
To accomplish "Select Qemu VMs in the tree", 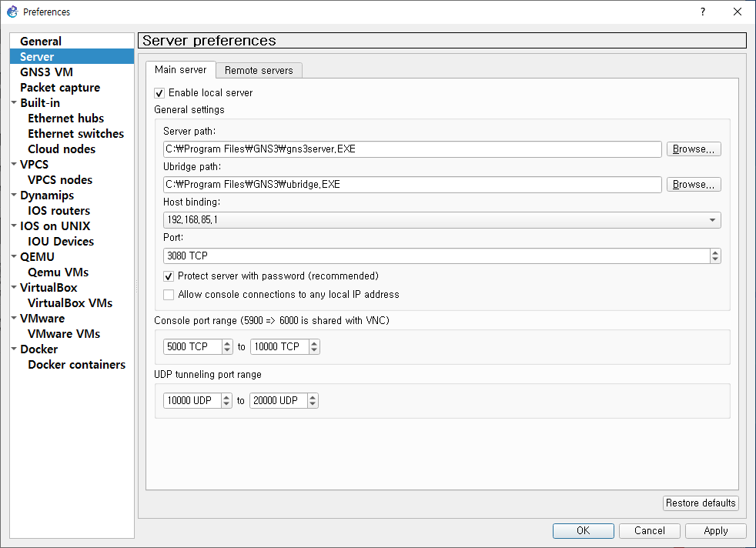I will pyautogui.click(x=58, y=272).
